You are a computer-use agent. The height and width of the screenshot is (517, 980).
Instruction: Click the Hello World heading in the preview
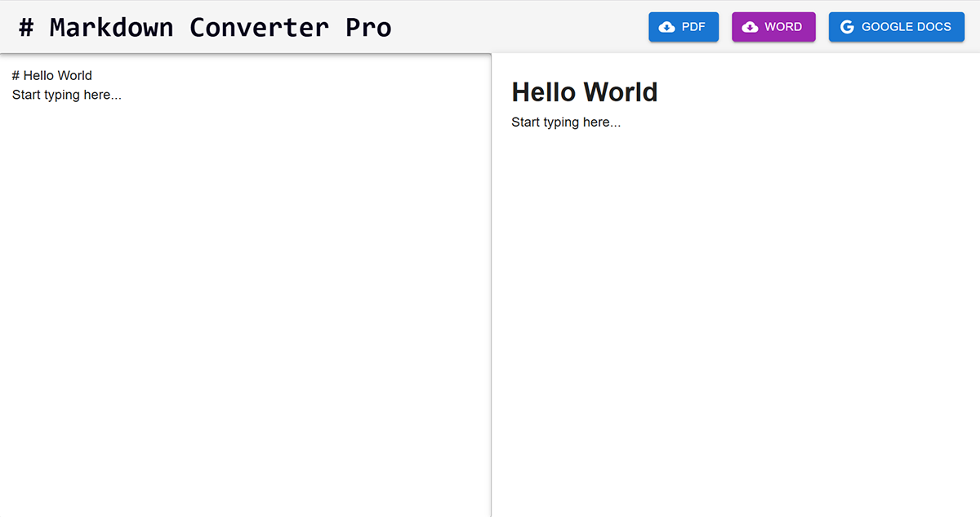point(584,91)
